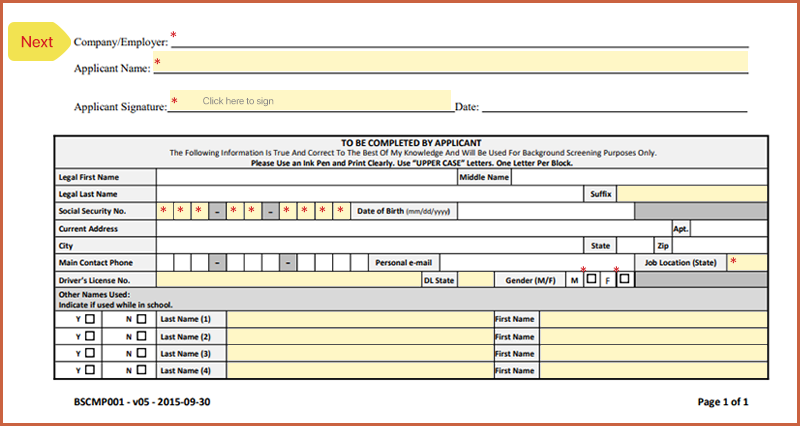
Task: Click the 'Social Security No.' label
Action: click(92, 211)
